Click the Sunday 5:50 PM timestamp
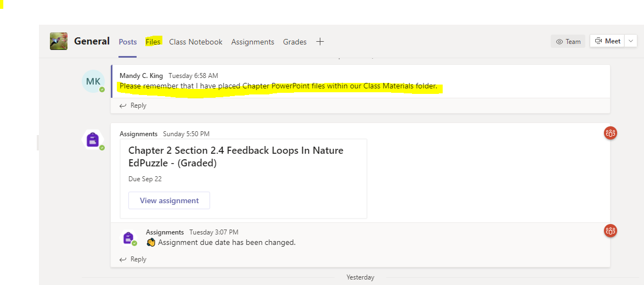 [x=187, y=134]
